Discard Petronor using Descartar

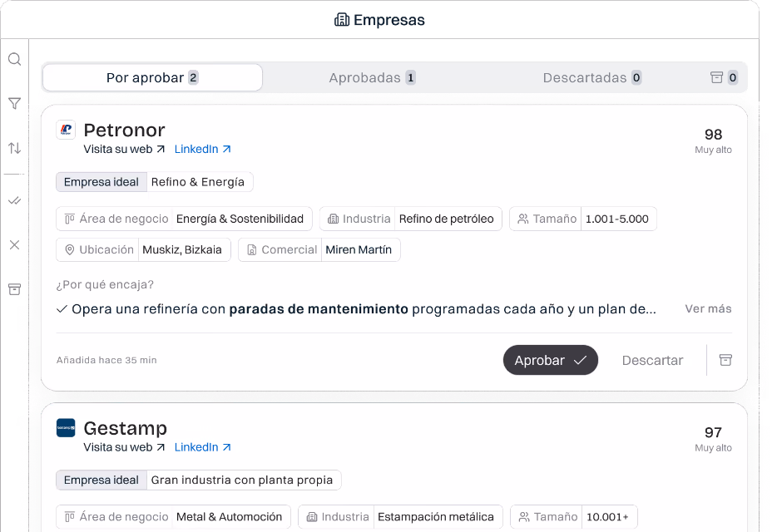point(652,360)
